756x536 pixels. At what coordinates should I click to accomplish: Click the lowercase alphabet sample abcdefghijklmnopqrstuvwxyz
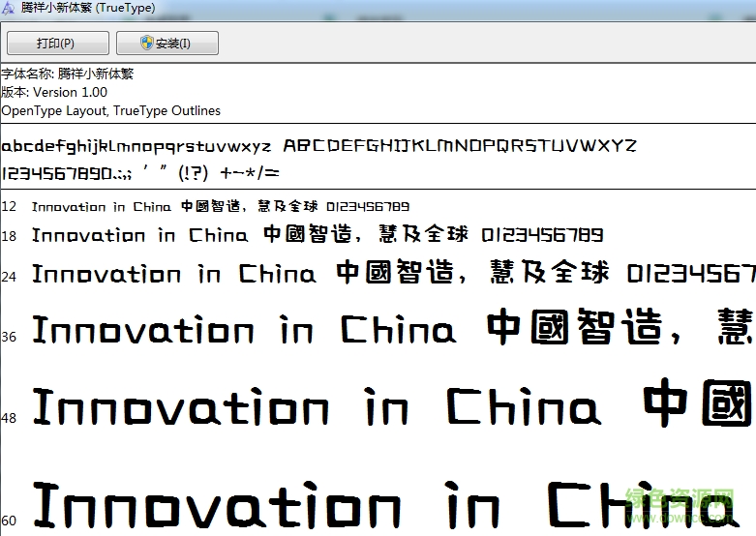pyautogui.click(x=136, y=146)
